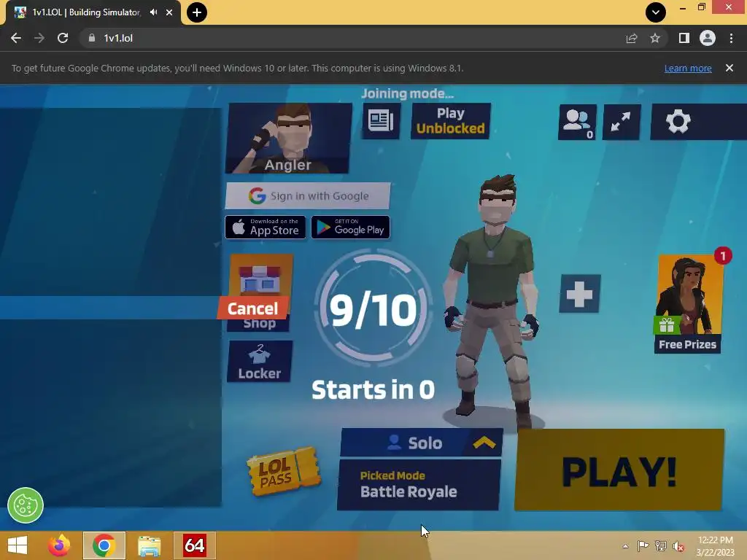The image size is (747, 560).
Task: Add a teammate with plus button
Action: 580,293
